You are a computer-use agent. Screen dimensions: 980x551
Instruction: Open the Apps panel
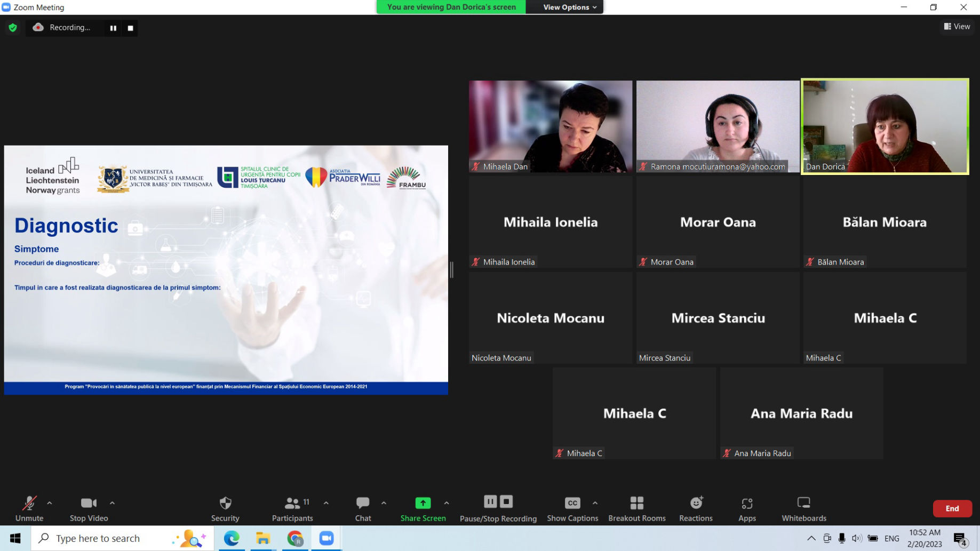pos(747,508)
